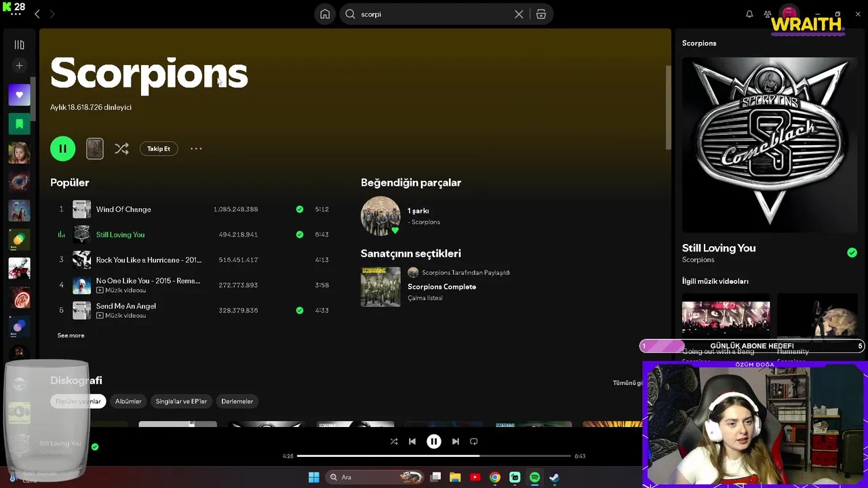This screenshot has width=868, height=488.
Task: Open the Browse icon in search bar
Action: pos(541,14)
